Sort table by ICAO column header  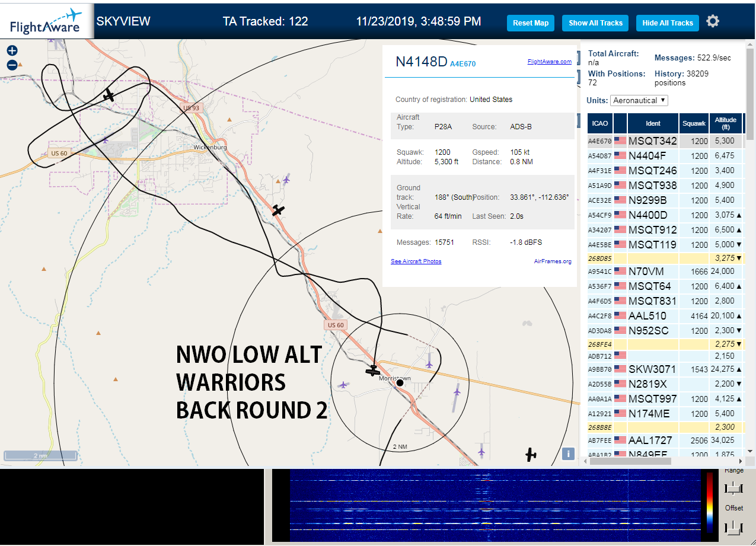click(x=599, y=123)
